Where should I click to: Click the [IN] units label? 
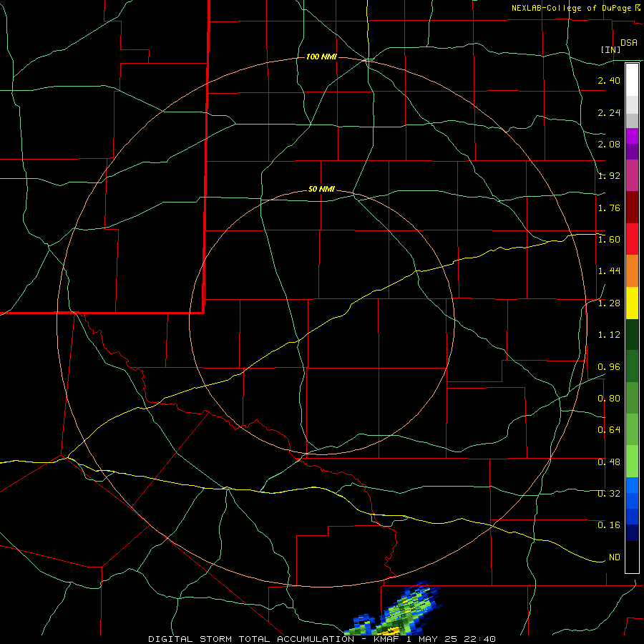pyautogui.click(x=611, y=49)
